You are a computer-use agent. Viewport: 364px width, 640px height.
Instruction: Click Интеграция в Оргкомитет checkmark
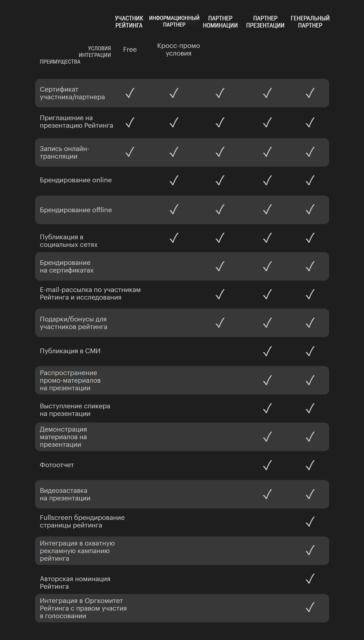click(310, 607)
